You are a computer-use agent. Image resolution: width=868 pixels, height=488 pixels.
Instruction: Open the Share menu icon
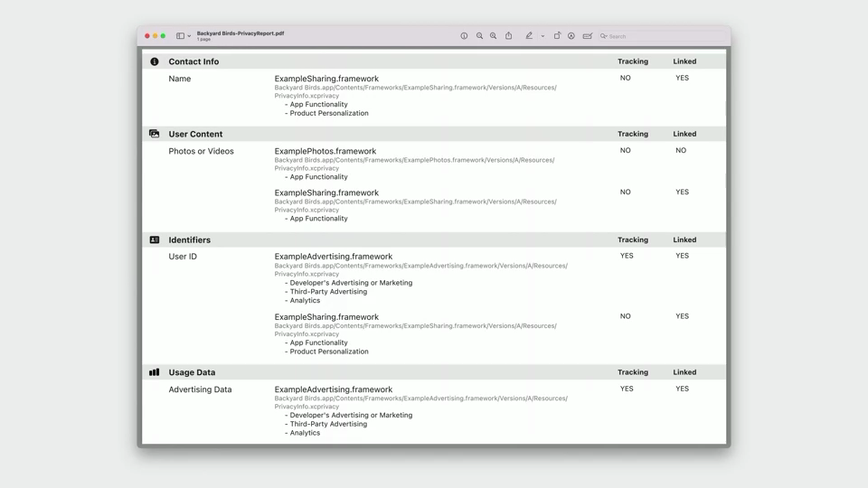pyautogui.click(x=508, y=36)
